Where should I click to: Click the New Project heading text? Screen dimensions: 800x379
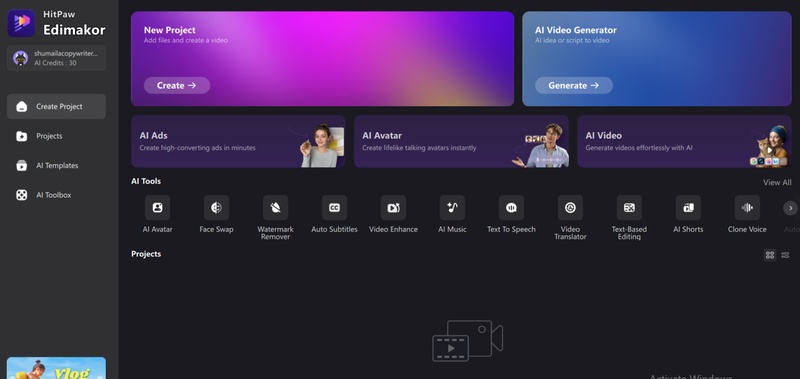[x=169, y=30]
